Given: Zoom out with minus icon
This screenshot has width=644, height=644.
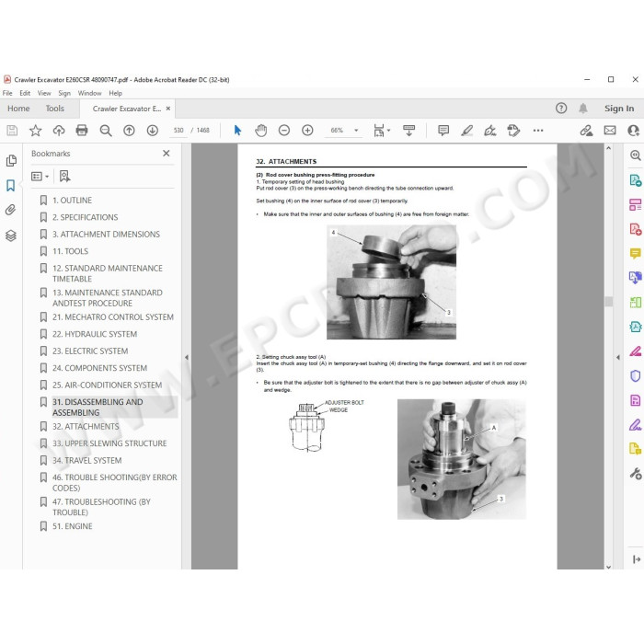Looking at the screenshot, I should 283,131.
